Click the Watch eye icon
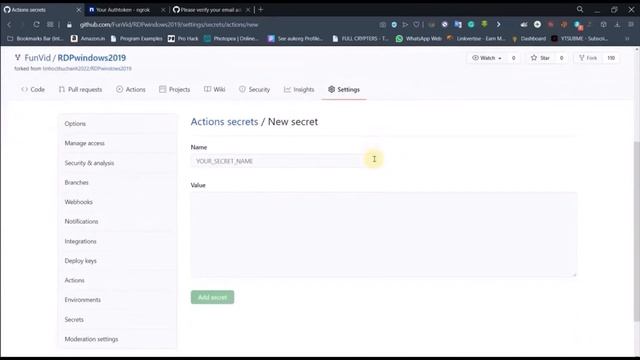Image resolution: width=640 pixels, height=360 pixels. 475,58
